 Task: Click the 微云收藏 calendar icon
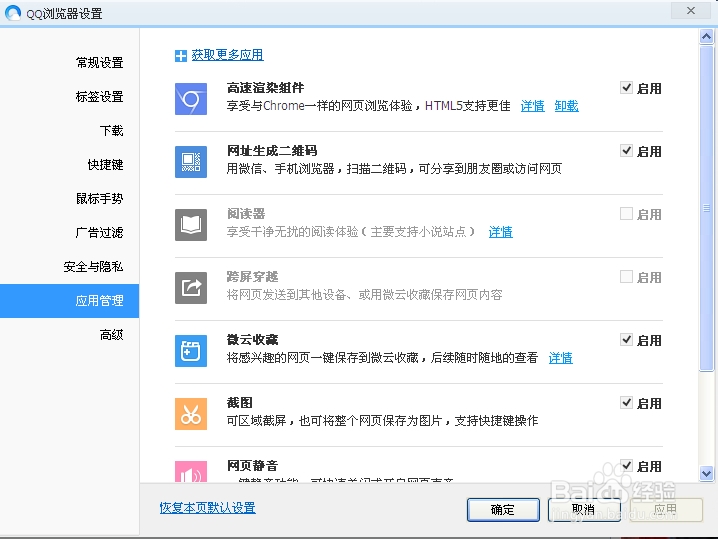[x=191, y=351]
